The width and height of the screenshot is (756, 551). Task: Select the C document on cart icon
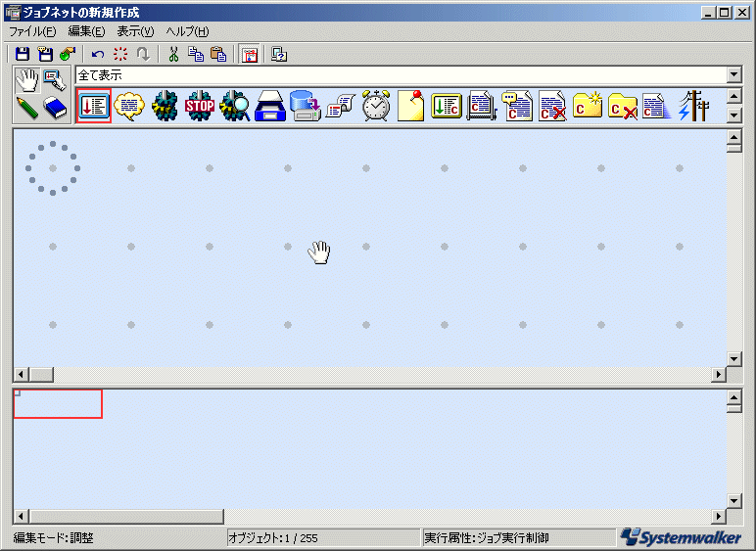pos(482,106)
